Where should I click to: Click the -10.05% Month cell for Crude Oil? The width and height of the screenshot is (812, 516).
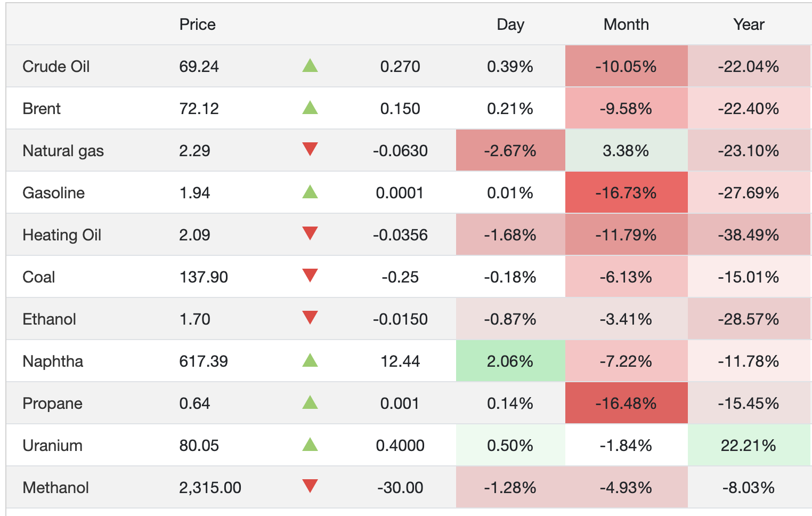626,66
